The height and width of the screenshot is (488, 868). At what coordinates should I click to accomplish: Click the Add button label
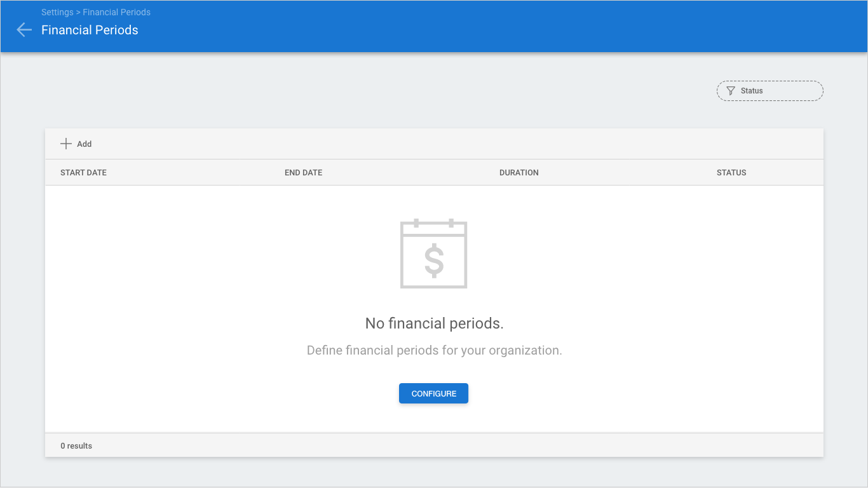(85, 144)
